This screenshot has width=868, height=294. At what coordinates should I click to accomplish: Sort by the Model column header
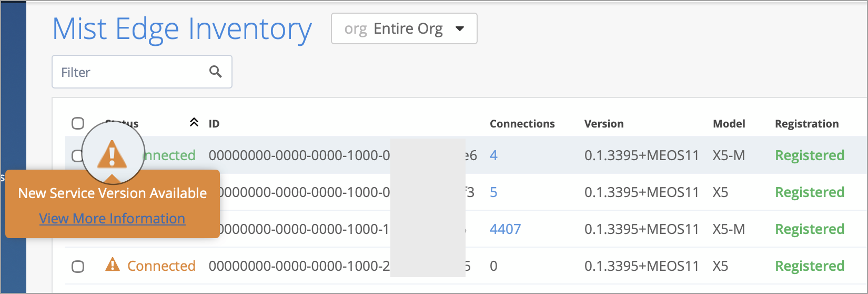[x=729, y=124]
